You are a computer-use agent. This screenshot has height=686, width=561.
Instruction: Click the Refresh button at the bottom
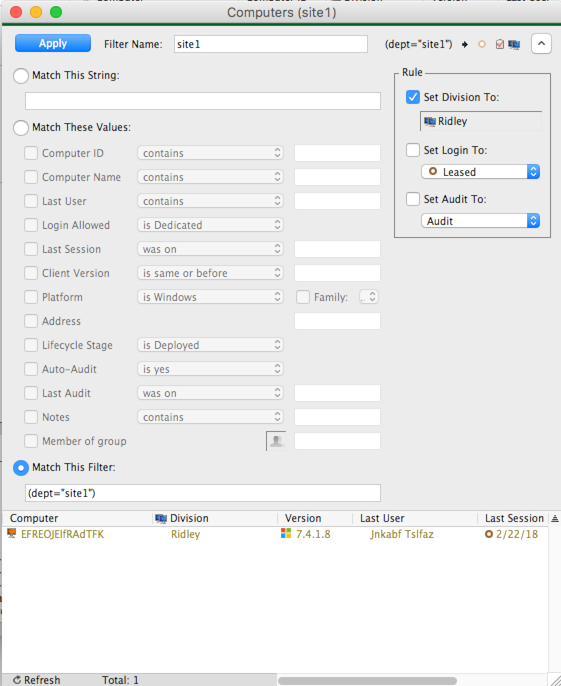tap(37, 680)
